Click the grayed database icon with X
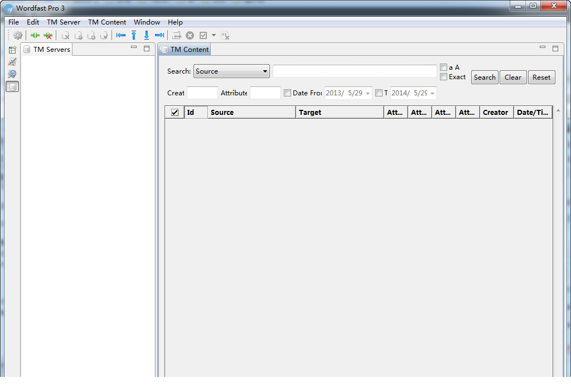This screenshot has width=571, height=392. (x=66, y=35)
